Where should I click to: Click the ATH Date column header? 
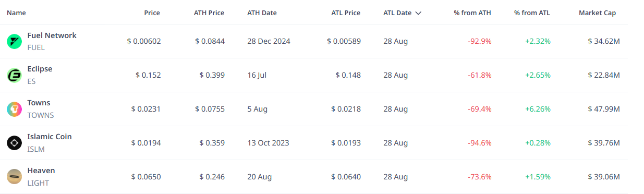click(x=262, y=13)
